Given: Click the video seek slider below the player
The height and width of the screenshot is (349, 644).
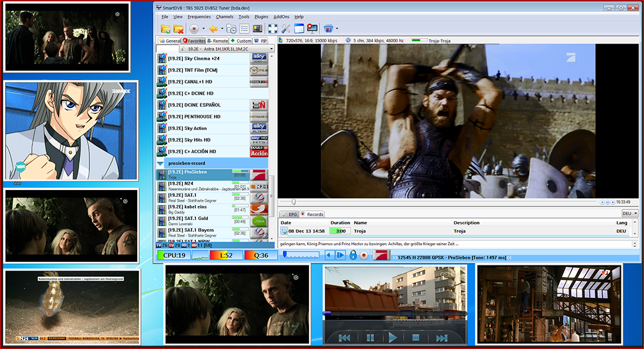Looking at the screenshot, I should 437,202.
